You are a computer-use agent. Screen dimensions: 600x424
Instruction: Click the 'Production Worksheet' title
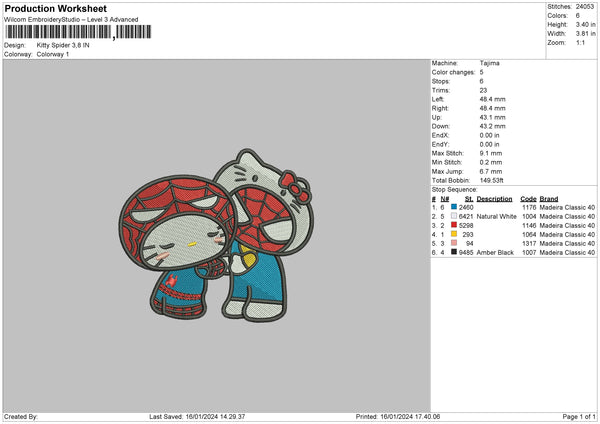click(x=55, y=8)
